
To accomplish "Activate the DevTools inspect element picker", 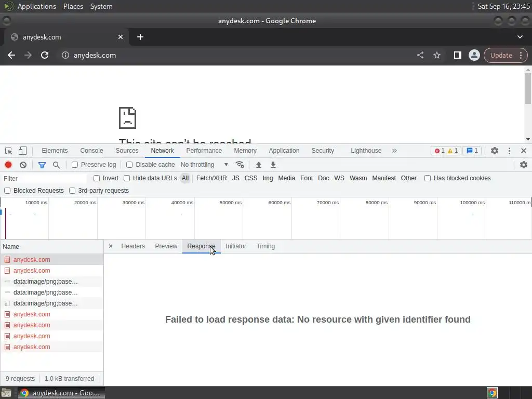I will (x=8, y=151).
